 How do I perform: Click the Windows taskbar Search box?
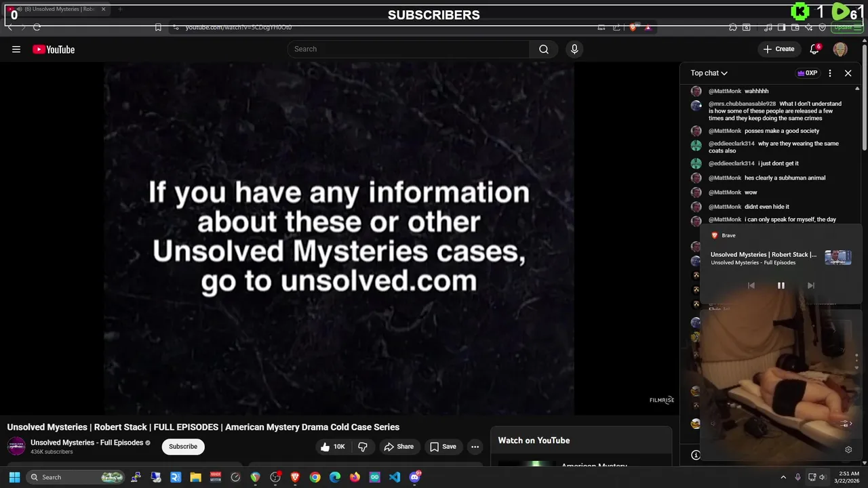click(x=76, y=477)
